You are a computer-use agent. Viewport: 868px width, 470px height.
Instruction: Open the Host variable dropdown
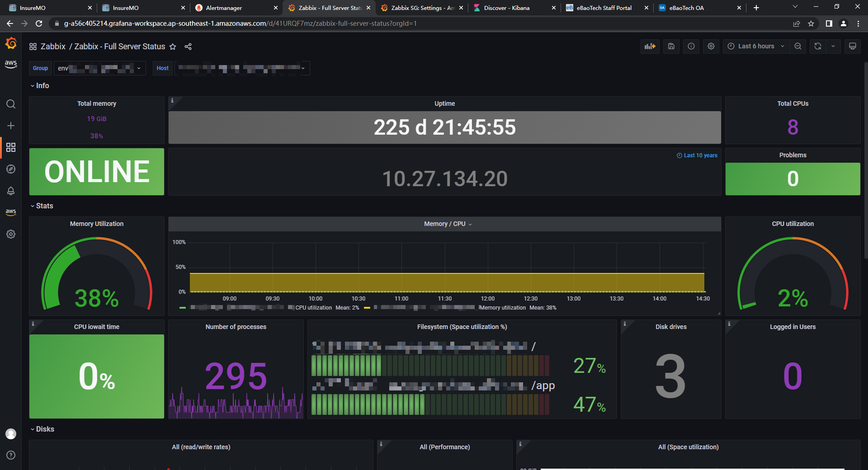click(242, 68)
